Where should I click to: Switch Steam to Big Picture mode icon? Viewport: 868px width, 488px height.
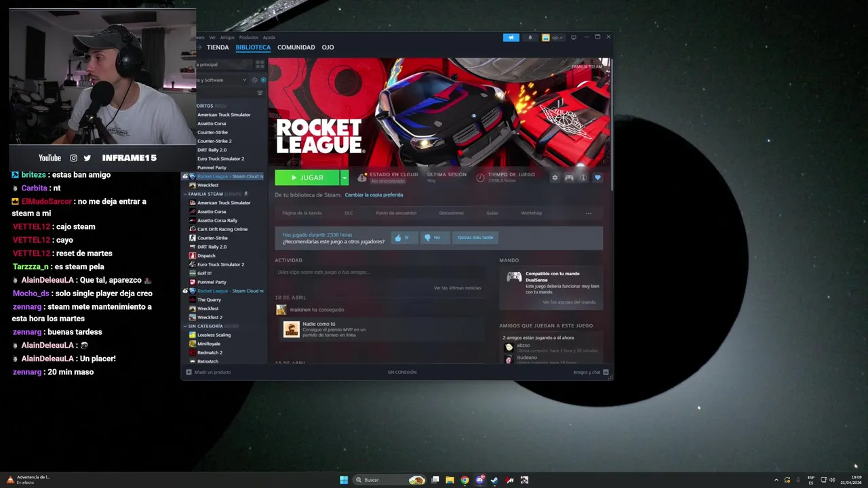coord(574,37)
